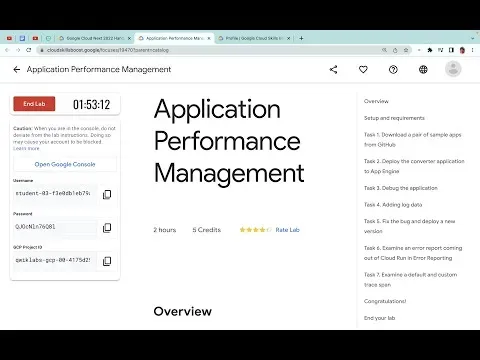480x360 pixels.
Task: Go to Overview in the outline
Action: click(376, 101)
